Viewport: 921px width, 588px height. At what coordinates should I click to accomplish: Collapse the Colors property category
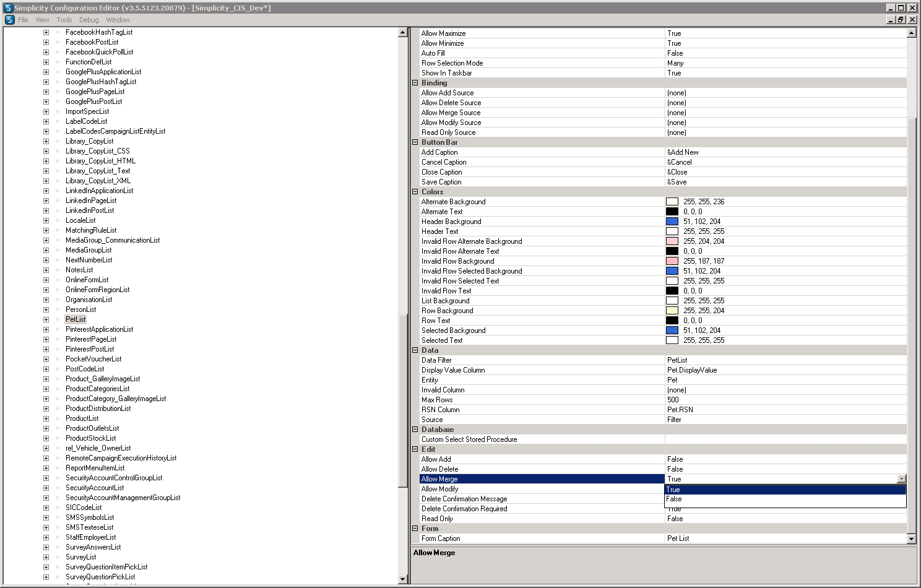click(x=415, y=192)
